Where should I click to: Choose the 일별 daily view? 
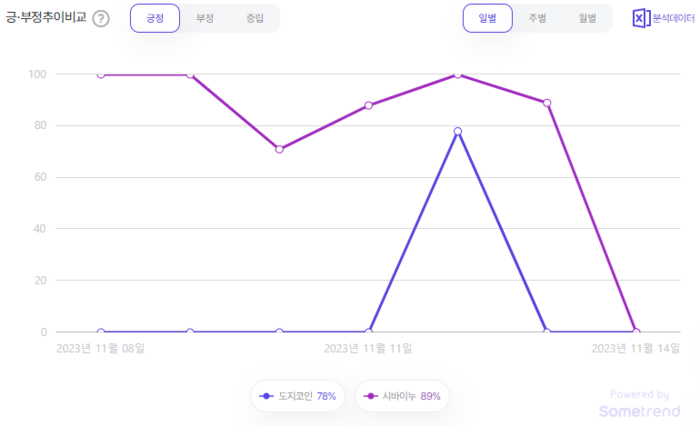pyautogui.click(x=487, y=18)
